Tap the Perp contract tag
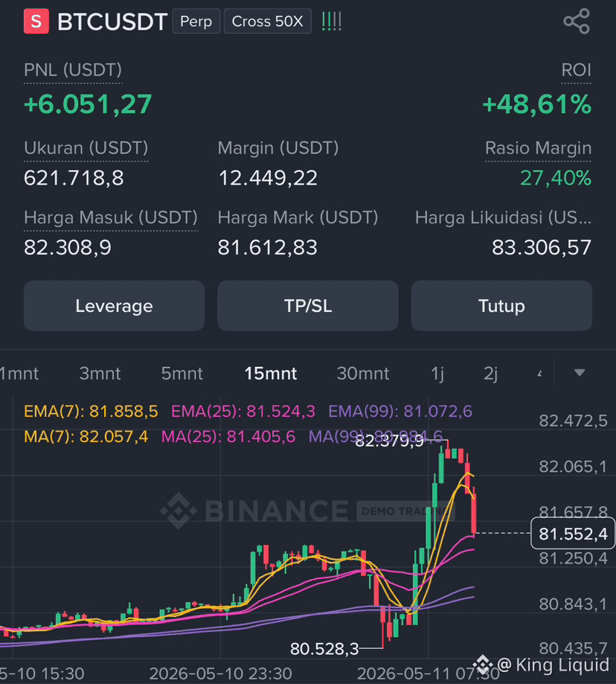 coord(196,21)
